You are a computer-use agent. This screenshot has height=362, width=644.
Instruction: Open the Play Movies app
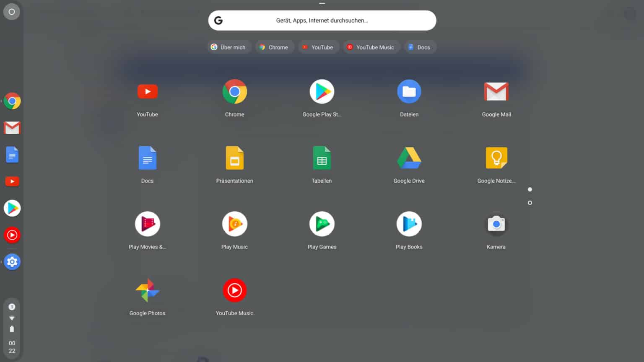(x=147, y=224)
